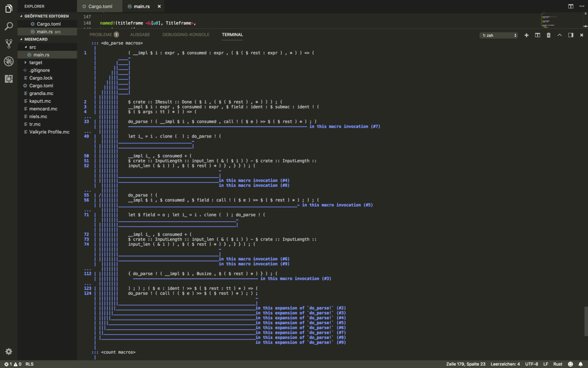
Task: Kill terminal using trash icon
Action: (548, 35)
